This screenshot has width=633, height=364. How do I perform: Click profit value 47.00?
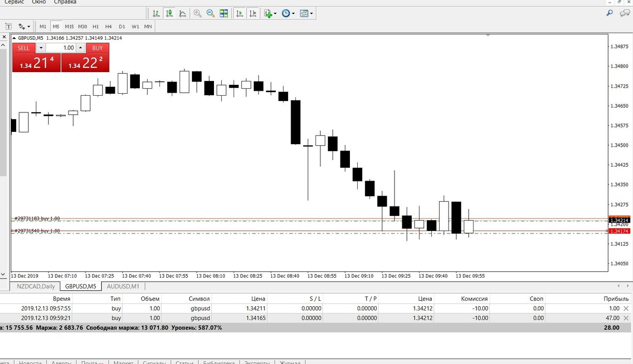pos(612,318)
